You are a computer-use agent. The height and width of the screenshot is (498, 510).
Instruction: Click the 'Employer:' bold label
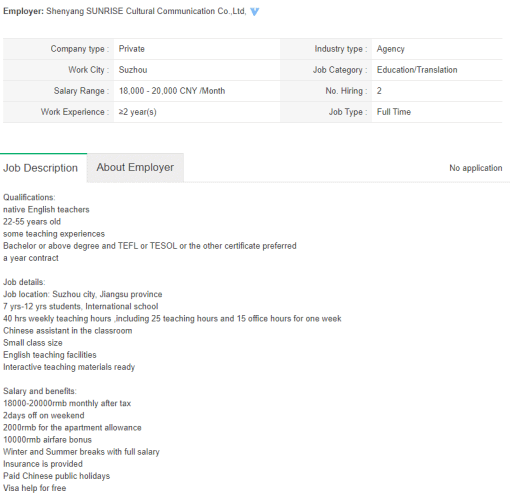click(23, 11)
